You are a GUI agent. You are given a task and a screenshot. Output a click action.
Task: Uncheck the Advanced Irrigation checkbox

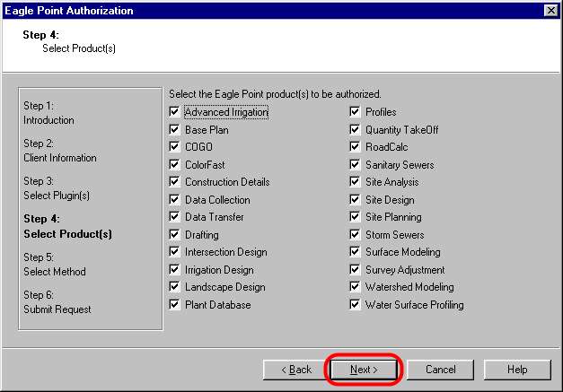tap(174, 111)
